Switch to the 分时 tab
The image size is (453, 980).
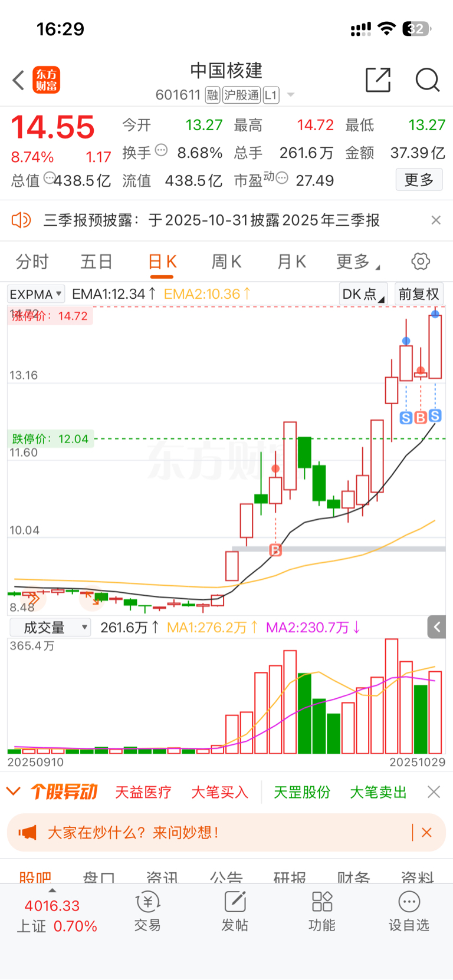(32, 262)
